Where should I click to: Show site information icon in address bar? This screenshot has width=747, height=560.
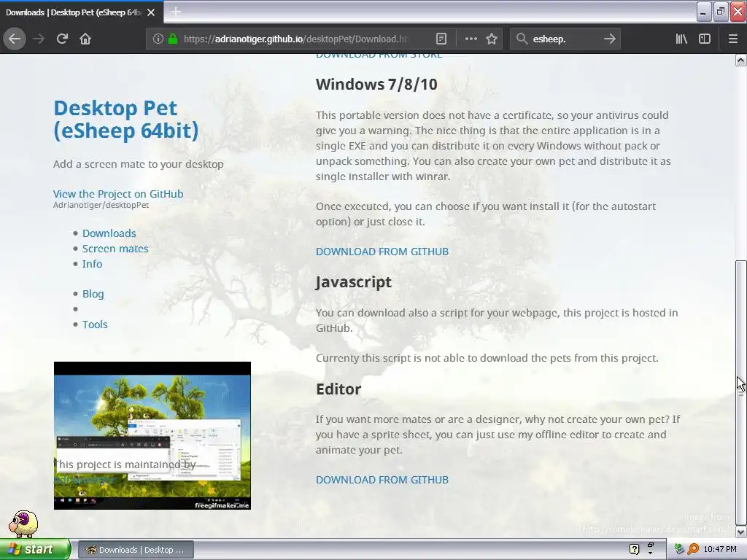click(x=158, y=39)
